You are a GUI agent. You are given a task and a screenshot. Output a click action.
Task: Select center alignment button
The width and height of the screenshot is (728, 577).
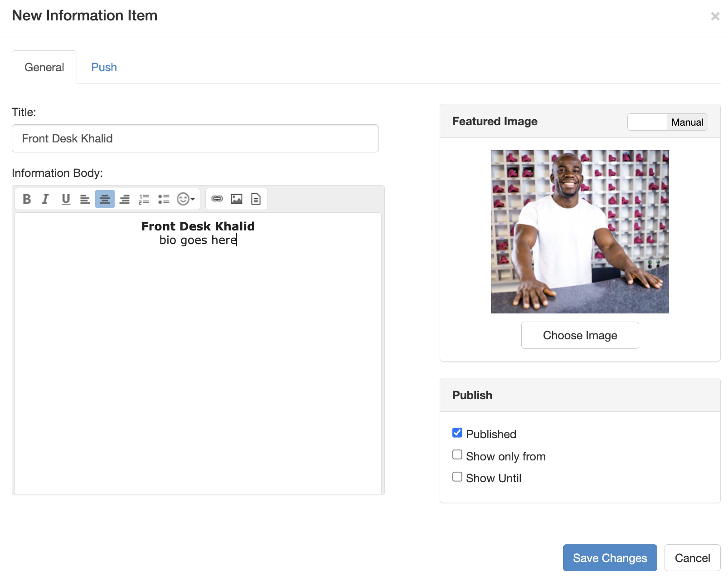105,199
